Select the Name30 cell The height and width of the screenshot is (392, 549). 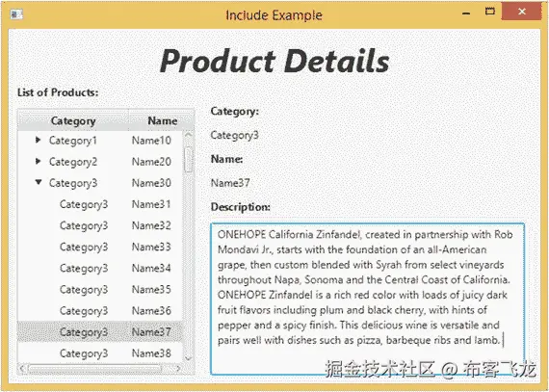point(151,183)
